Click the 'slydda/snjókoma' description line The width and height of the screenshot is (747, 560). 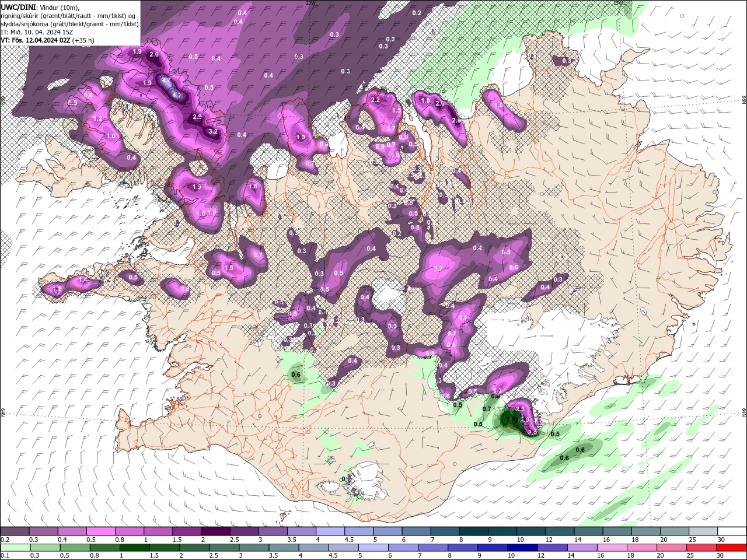[69, 24]
